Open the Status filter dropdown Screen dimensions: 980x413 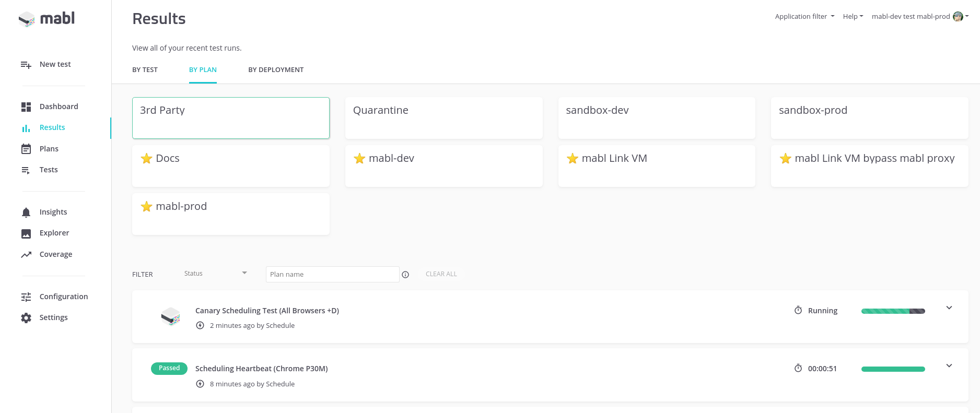[215, 274]
